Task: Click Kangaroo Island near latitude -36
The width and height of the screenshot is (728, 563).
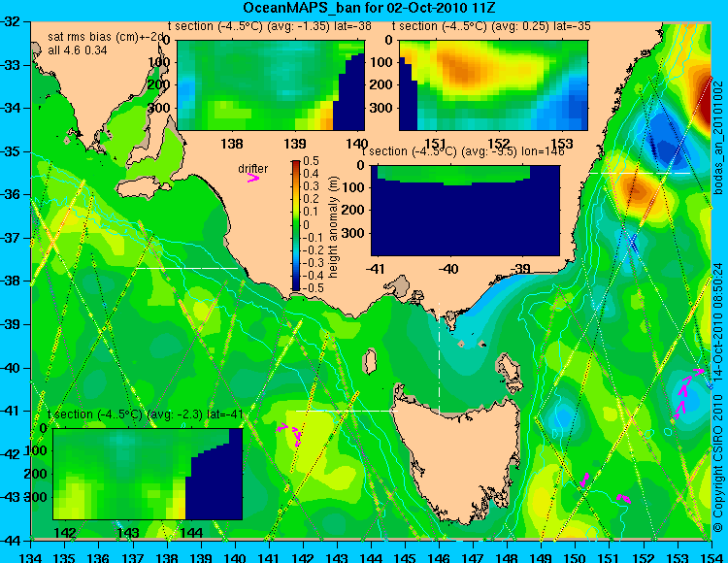Action: coord(139,187)
